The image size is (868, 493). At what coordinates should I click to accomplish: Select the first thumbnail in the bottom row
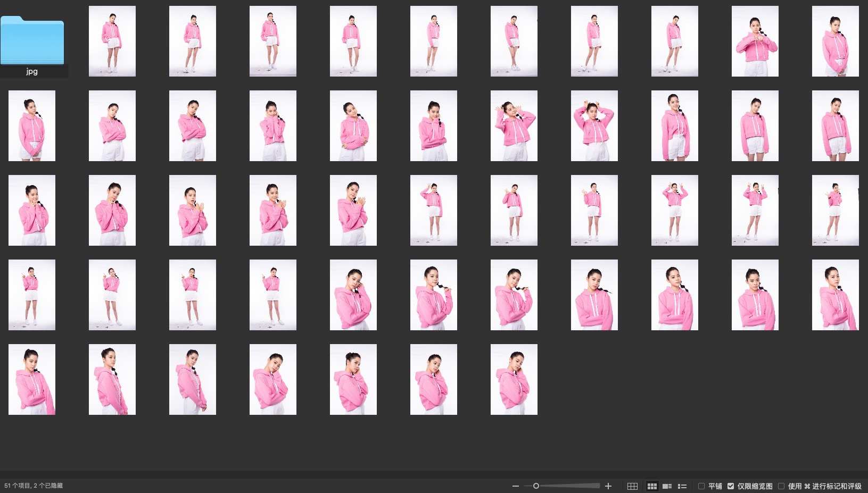(x=32, y=379)
